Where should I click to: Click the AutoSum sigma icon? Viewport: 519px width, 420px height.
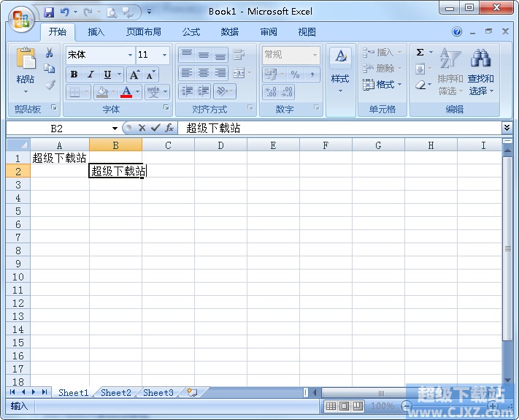(x=420, y=53)
